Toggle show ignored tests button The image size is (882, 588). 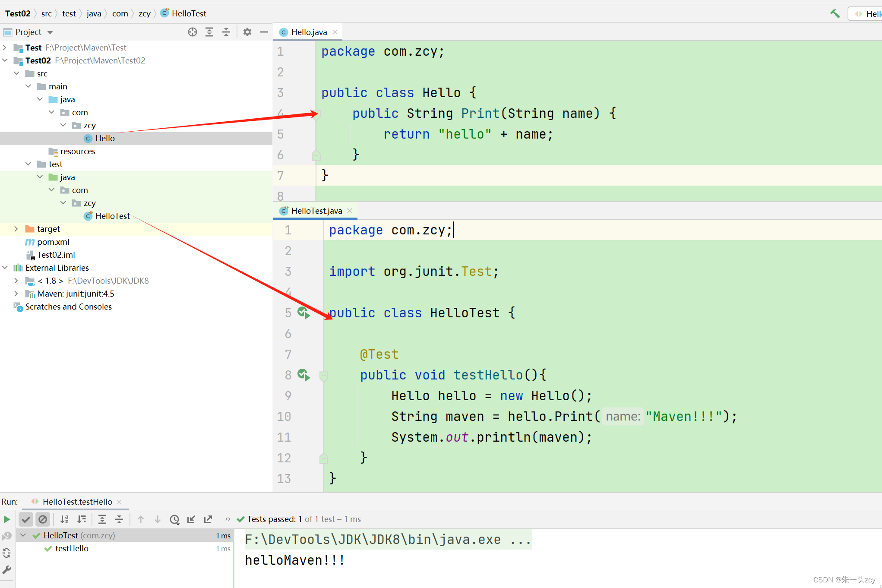[x=43, y=519]
